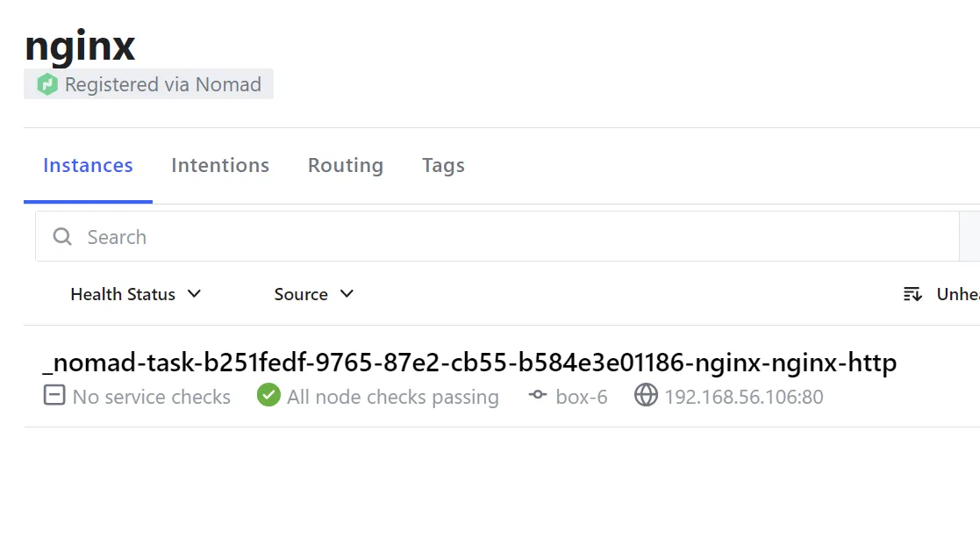The width and height of the screenshot is (980, 553).
Task: Click the Registered via Nomad label
Action: coord(163,85)
